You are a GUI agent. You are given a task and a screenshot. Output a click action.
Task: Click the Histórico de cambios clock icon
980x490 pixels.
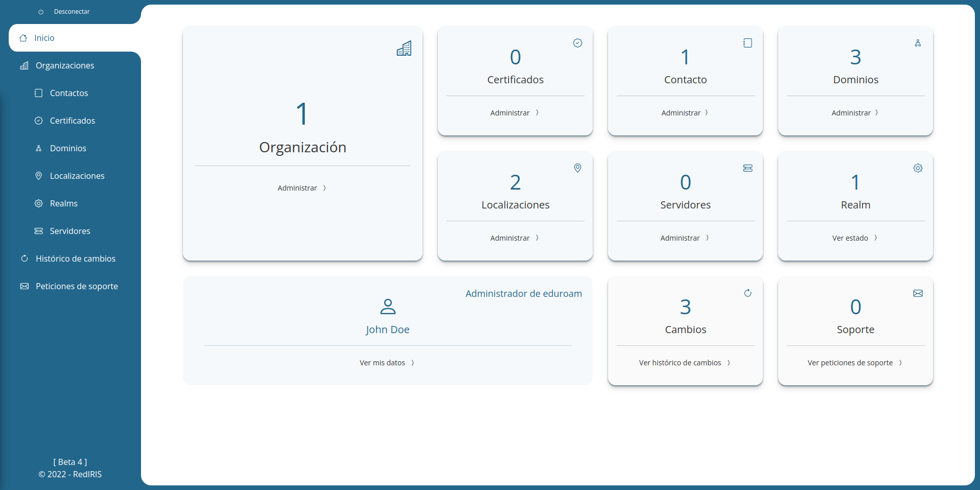24,259
